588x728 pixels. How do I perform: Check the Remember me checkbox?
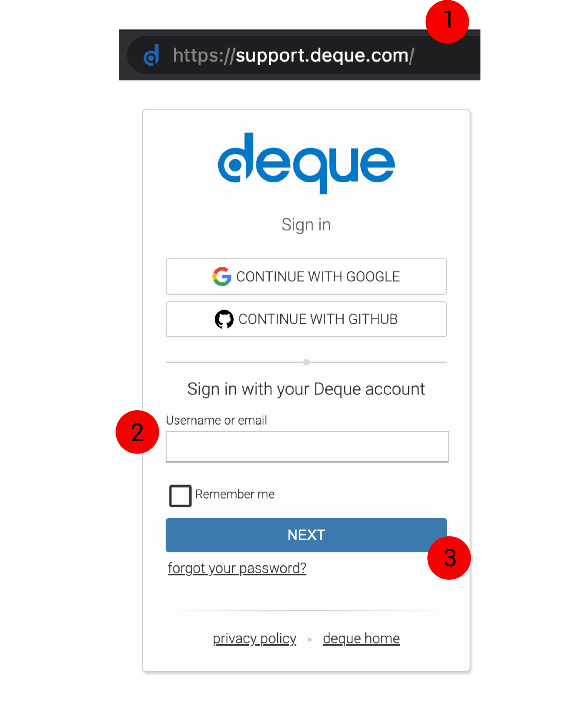(180, 496)
